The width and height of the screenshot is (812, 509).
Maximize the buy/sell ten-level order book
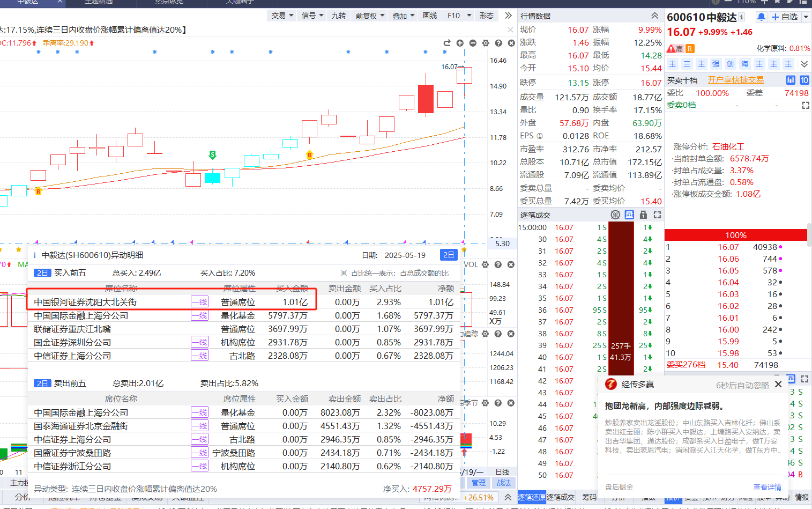tap(805, 106)
